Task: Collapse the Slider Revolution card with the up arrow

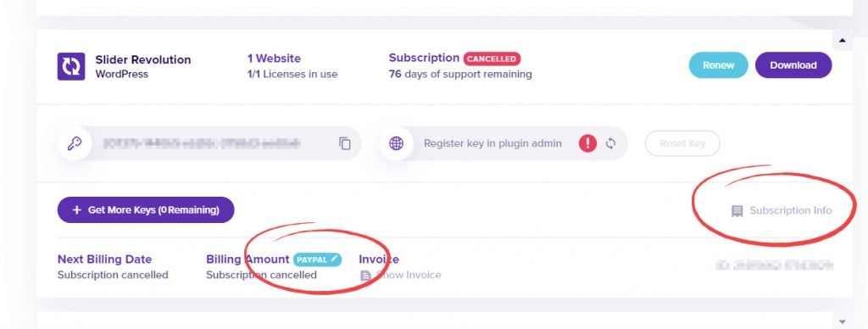Action: coord(843,41)
